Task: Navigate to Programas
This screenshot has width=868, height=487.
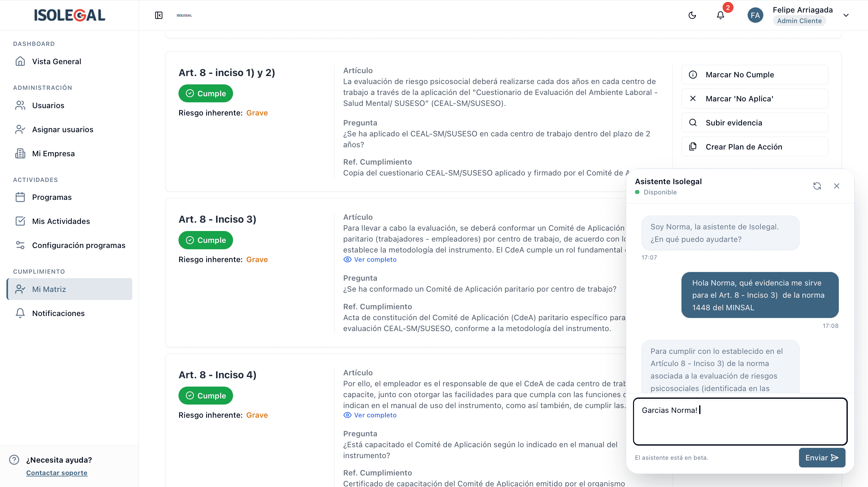Action: point(69,197)
